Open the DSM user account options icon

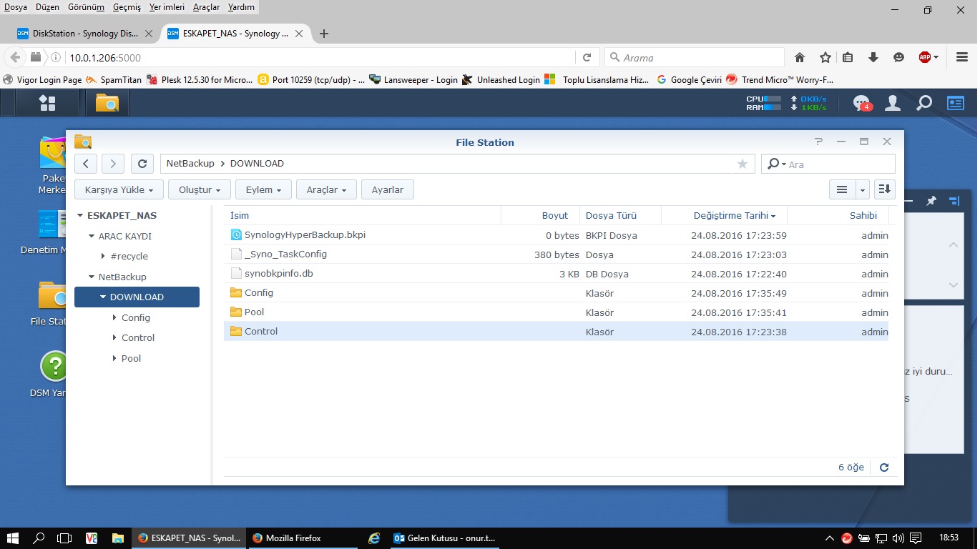(893, 104)
